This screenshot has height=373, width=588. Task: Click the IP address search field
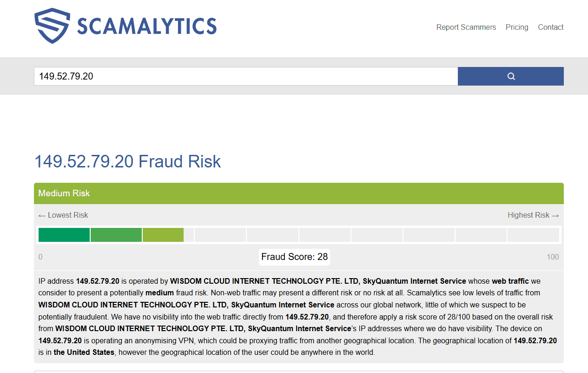tap(245, 76)
